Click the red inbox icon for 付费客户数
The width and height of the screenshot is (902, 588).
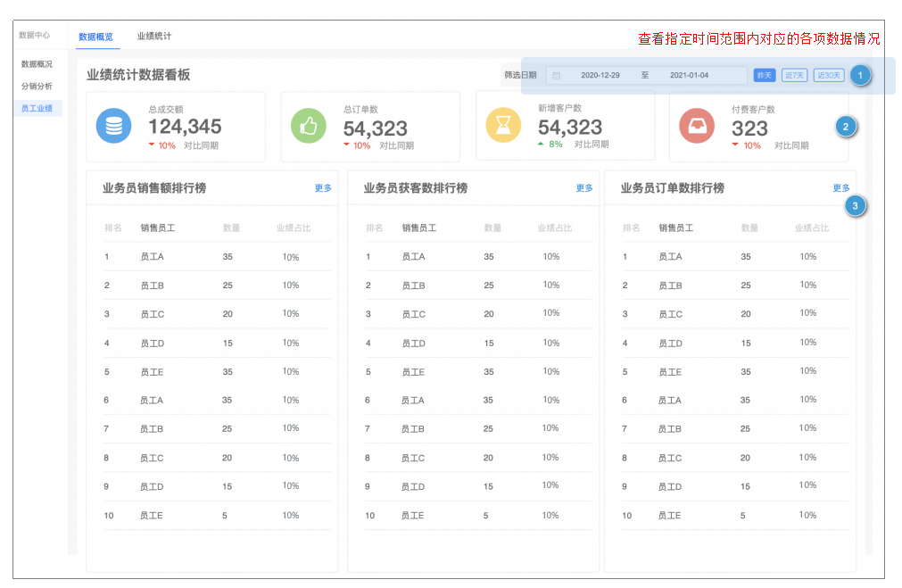[x=697, y=126]
